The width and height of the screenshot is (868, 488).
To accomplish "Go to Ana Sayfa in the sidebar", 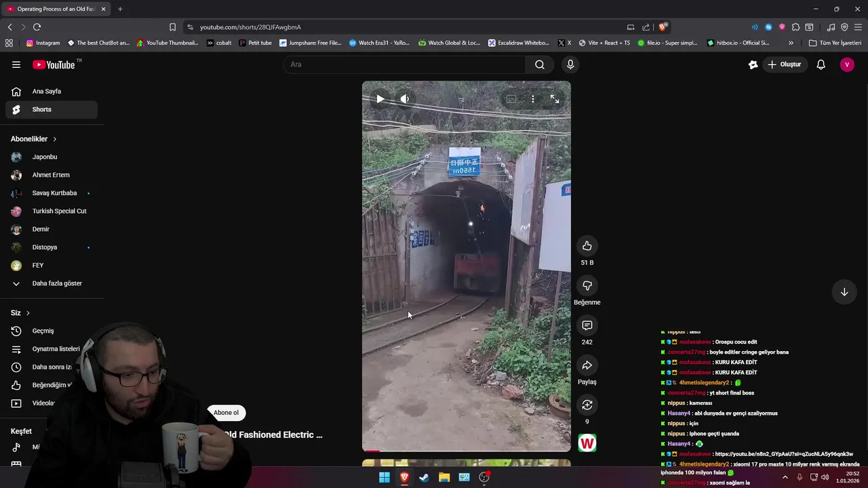I will pyautogui.click(x=52, y=91).
